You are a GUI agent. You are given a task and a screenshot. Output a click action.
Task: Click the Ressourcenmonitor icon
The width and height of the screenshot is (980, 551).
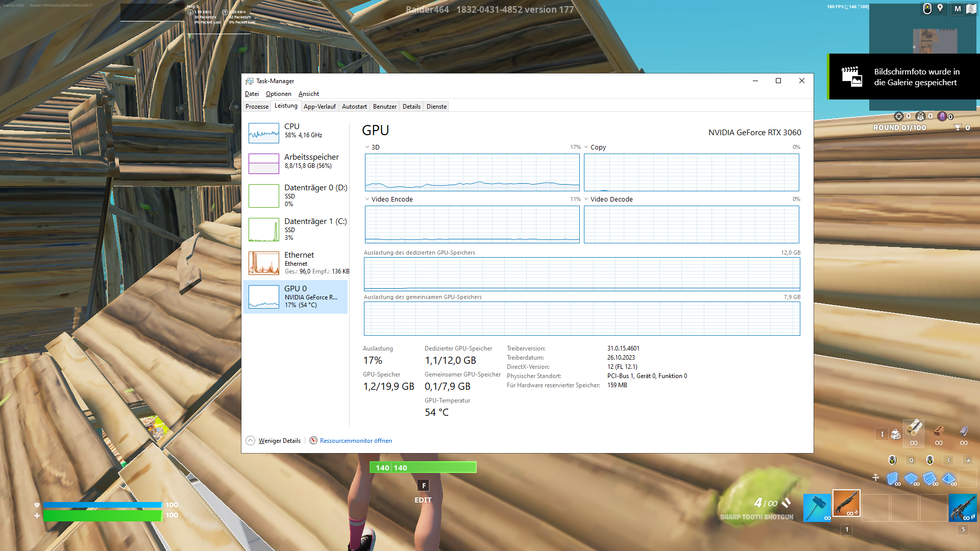point(313,440)
